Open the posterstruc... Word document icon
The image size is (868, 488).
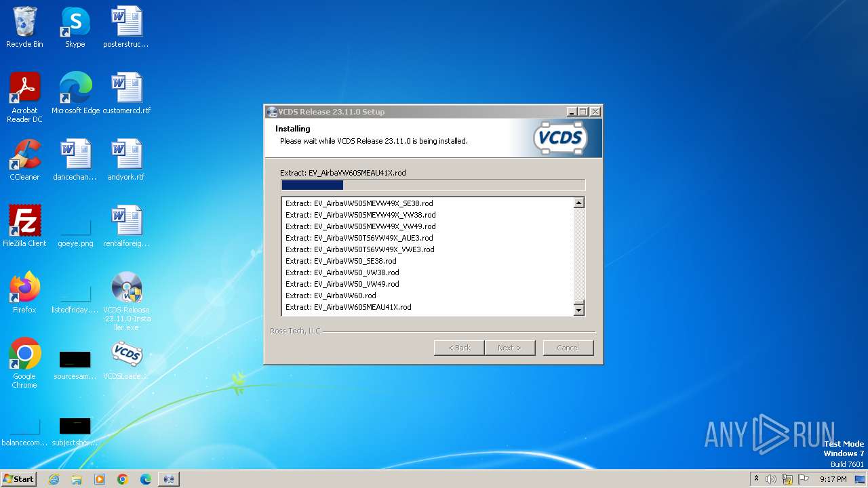[x=126, y=27]
